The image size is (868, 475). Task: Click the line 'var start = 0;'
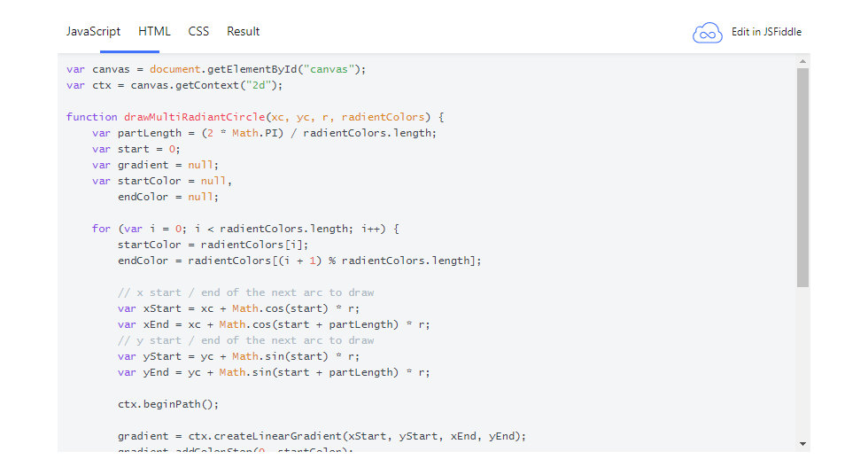(136, 149)
